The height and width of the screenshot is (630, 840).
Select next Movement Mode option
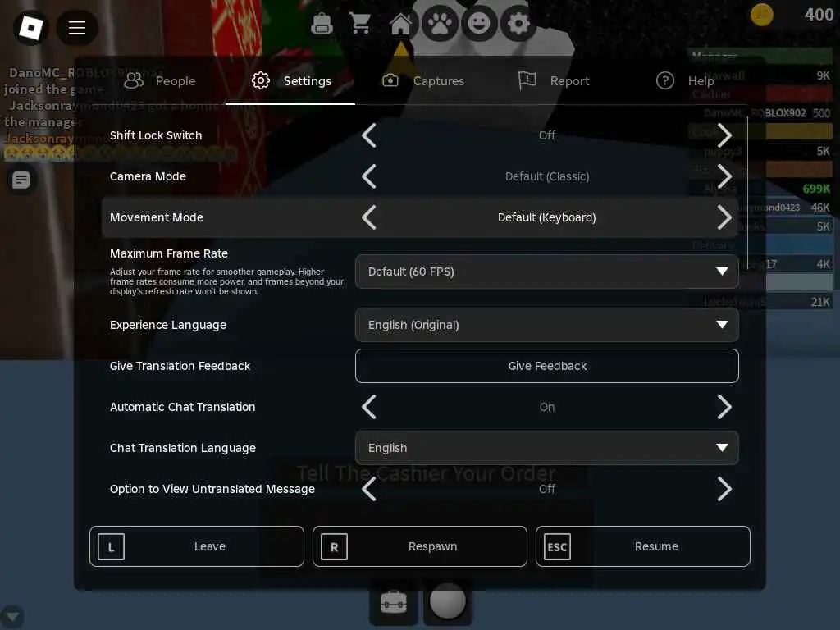(724, 217)
